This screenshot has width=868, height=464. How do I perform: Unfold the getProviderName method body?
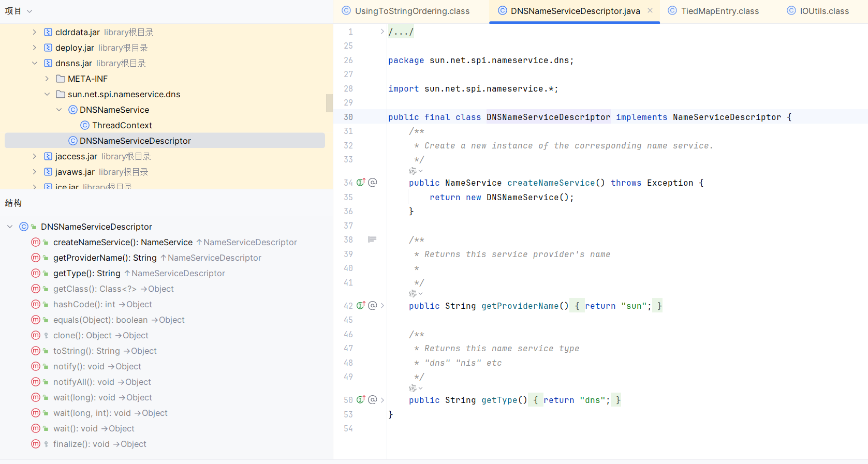[x=382, y=306]
